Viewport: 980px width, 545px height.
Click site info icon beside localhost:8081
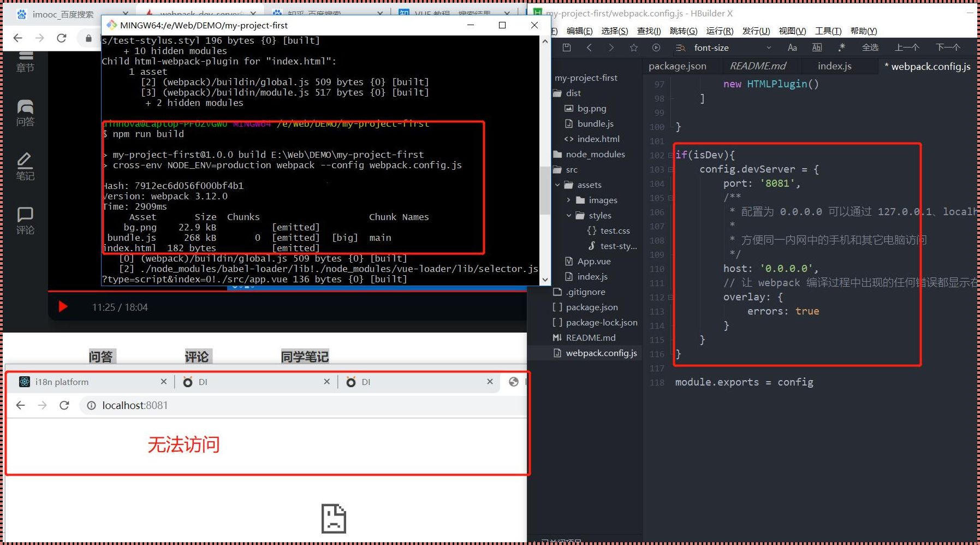point(92,406)
